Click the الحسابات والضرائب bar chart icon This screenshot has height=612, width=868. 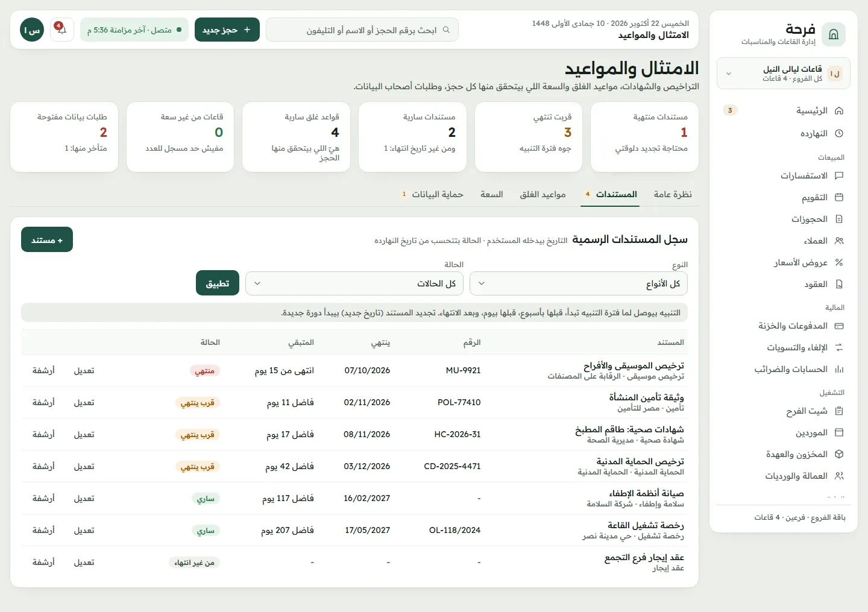coord(838,370)
